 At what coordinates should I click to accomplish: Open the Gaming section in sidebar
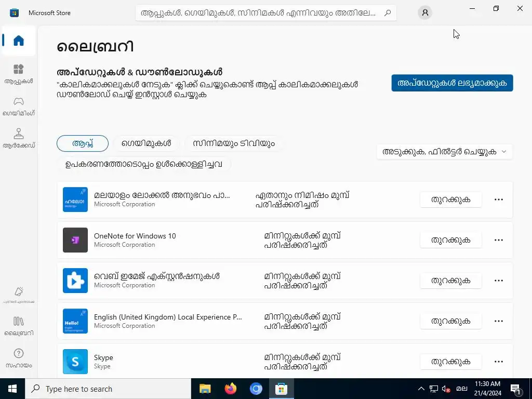coord(19,107)
